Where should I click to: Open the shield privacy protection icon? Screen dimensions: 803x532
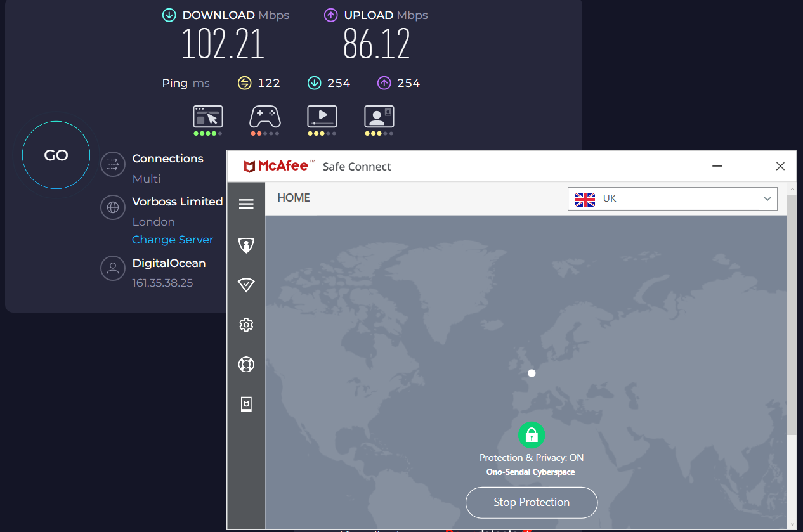246,245
